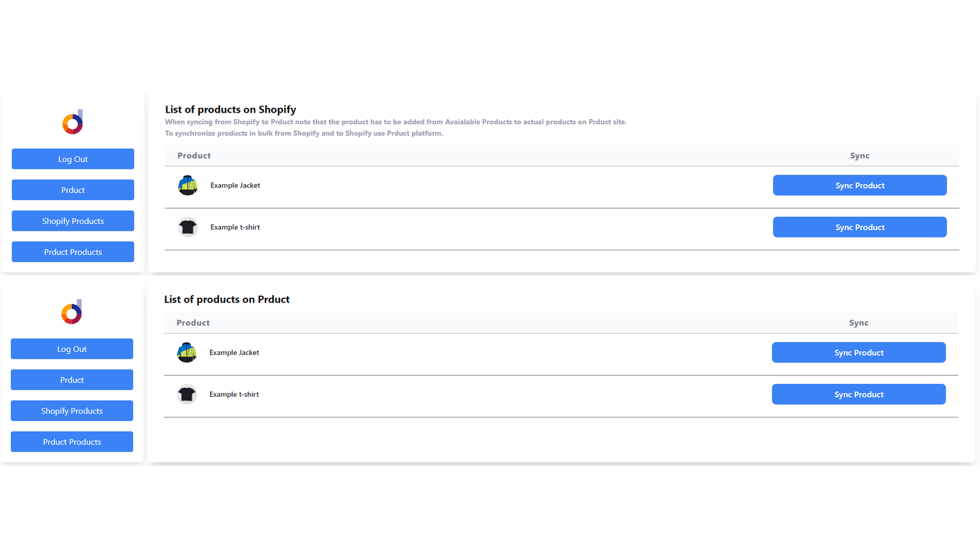980x551 pixels.
Task: Click the Prduct logo in the upper sidebar
Action: pos(73,122)
